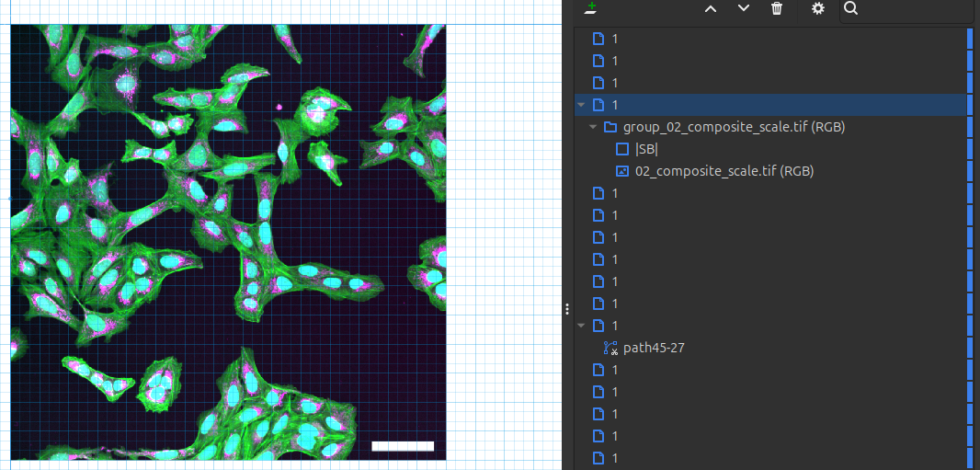The image size is (980, 470).
Task: Collapse the group_02_composite_scale.tif group
Action: click(593, 127)
